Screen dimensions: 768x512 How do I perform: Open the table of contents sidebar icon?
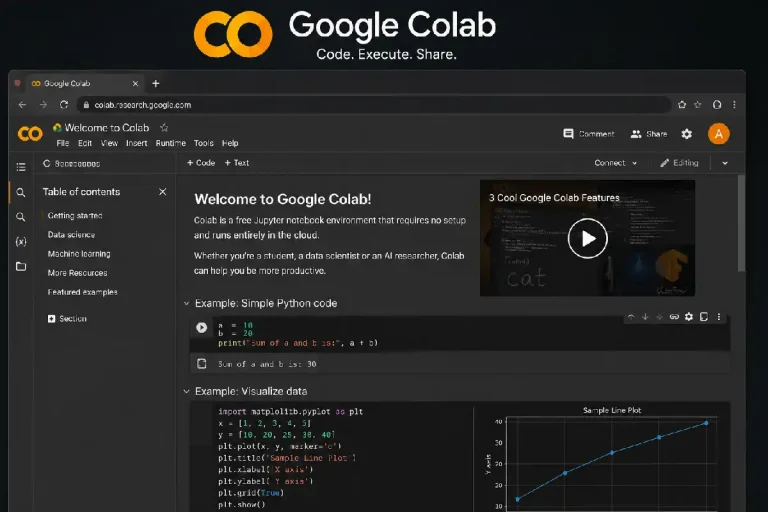[21, 167]
